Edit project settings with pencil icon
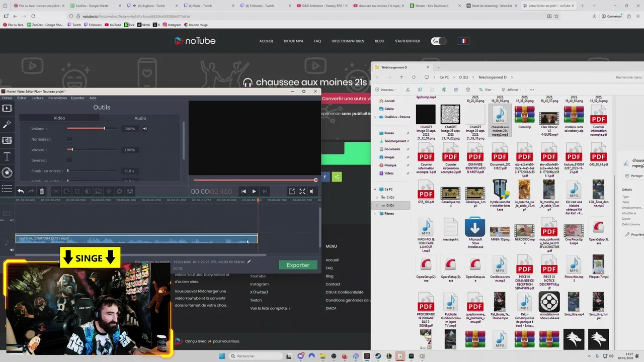 click(x=249, y=261)
